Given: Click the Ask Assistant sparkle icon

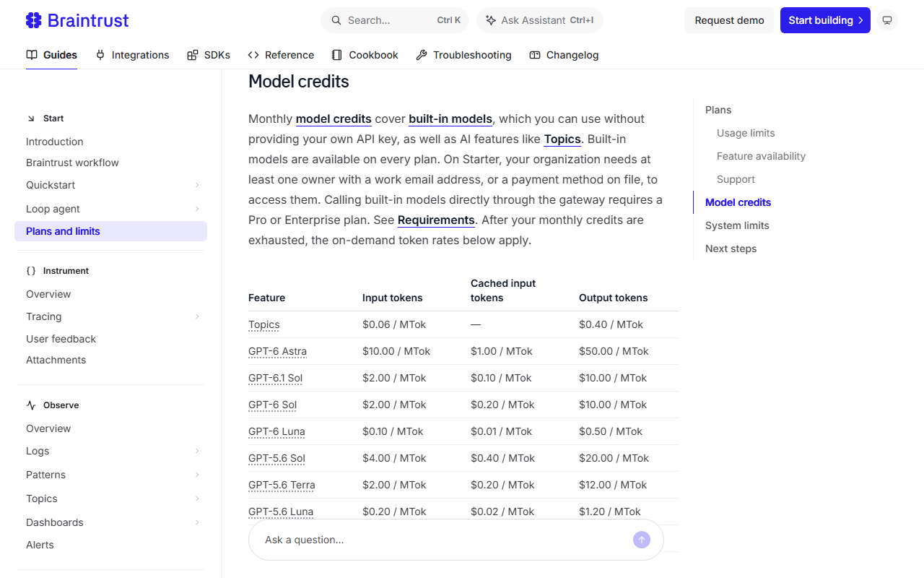Looking at the screenshot, I should pos(492,20).
